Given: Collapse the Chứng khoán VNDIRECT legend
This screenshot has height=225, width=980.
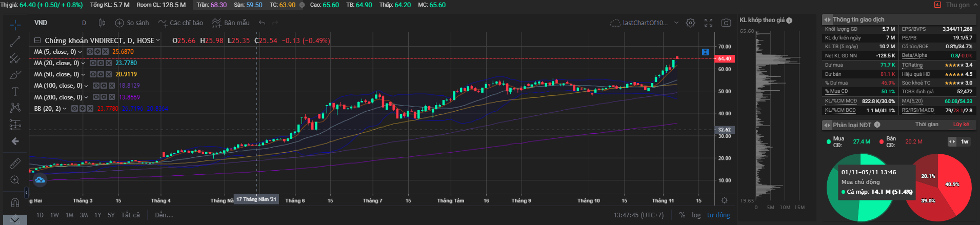Looking at the screenshot, I should click(37, 40).
